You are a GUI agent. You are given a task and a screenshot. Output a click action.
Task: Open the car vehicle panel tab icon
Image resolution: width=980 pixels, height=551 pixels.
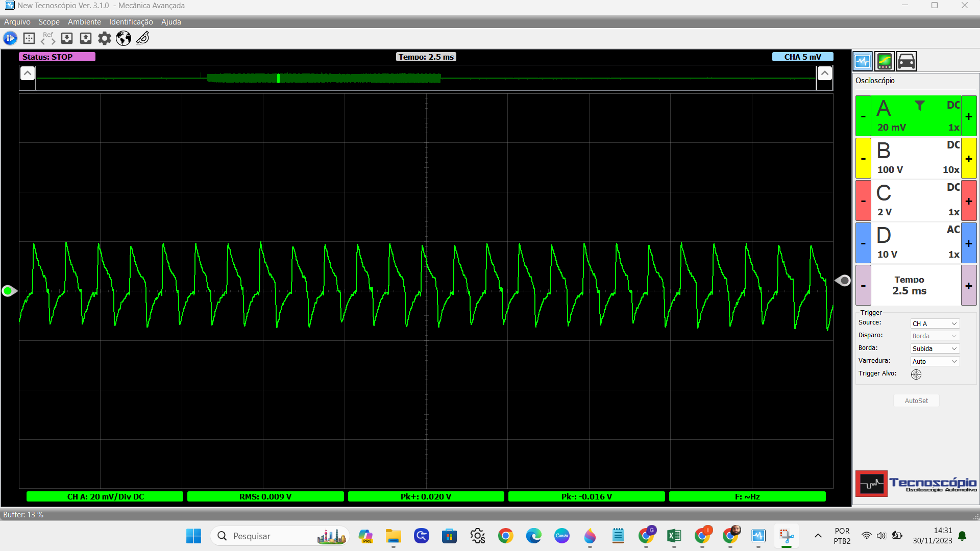pos(906,61)
